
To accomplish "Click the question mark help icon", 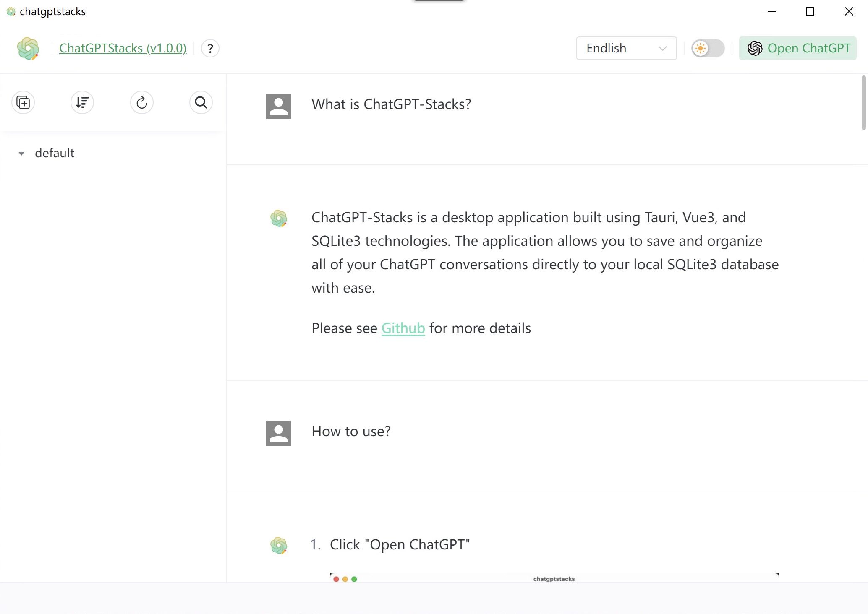I will pyautogui.click(x=210, y=49).
